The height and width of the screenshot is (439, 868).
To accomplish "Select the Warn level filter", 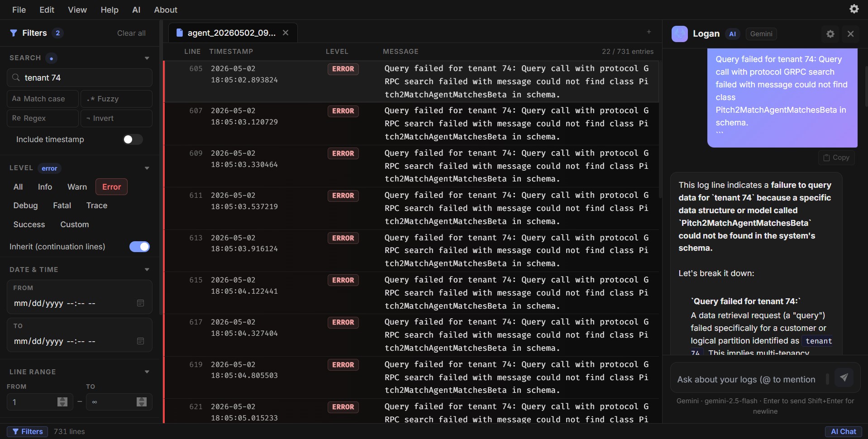I will 77,187.
